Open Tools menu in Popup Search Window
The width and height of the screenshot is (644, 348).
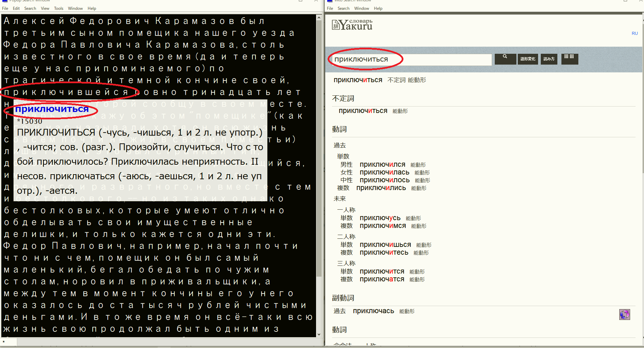59,8
